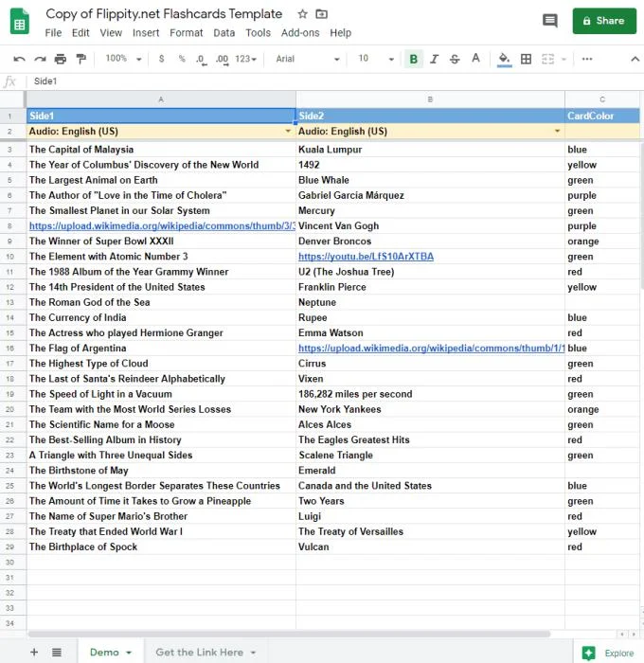Increase decimal places

[x=222, y=59]
